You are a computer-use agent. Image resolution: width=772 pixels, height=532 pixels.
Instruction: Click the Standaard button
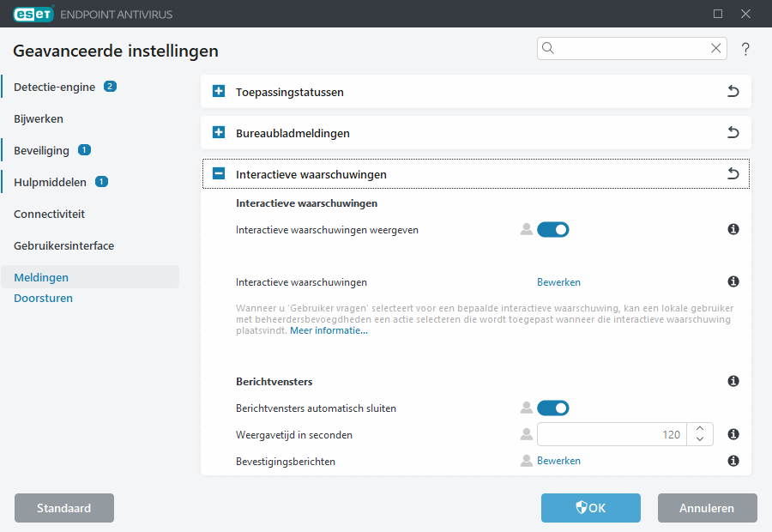tap(63, 508)
